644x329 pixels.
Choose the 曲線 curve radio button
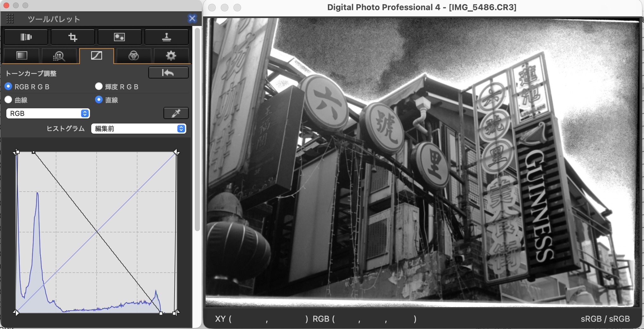pos(9,100)
